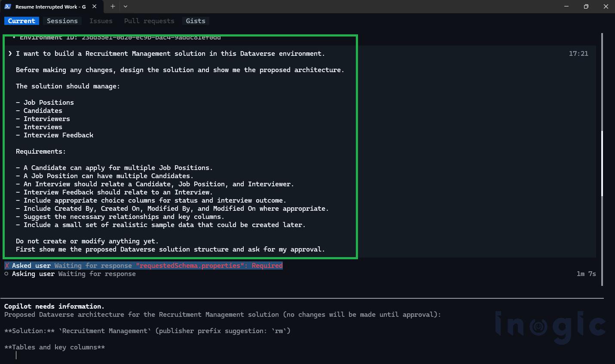This screenshot has width=615, height=364.
Task: Click the 'Requirements:' line
Action: (x=41, y=152)
